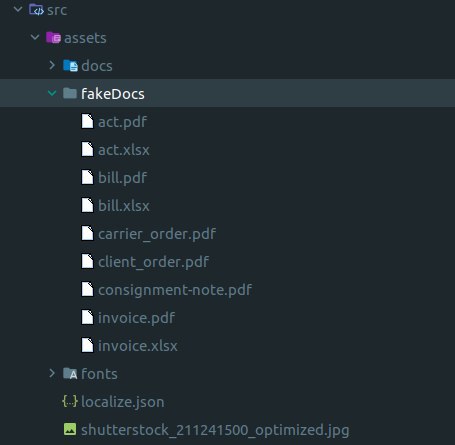Click the src source folder icon
455x445 pixels.
pyautogui.click(x=36, y=10)
